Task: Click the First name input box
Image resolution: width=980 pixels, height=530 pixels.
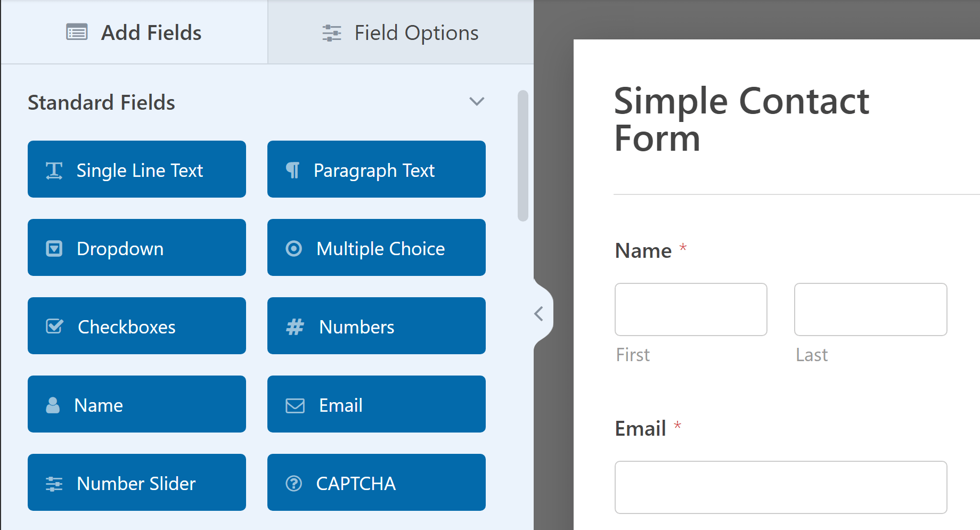Action: (690, 309)
